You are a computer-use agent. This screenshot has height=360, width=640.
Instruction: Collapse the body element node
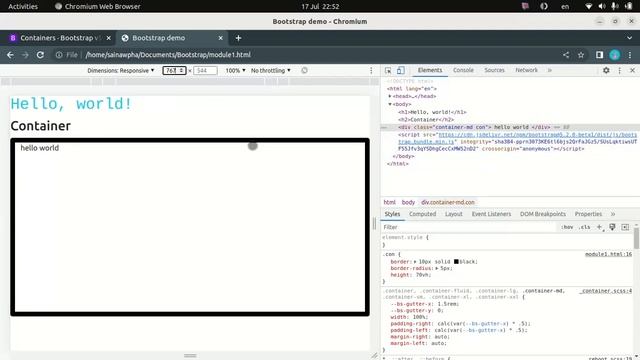coord(390,104)
